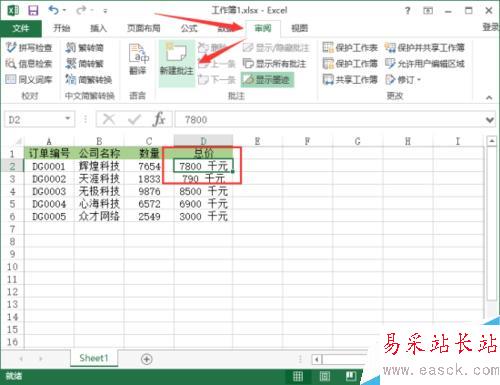The image size is (500, 385).
Task: Select the Sheet1 tab
Action: pyautogui.click(x=94, y=358)
